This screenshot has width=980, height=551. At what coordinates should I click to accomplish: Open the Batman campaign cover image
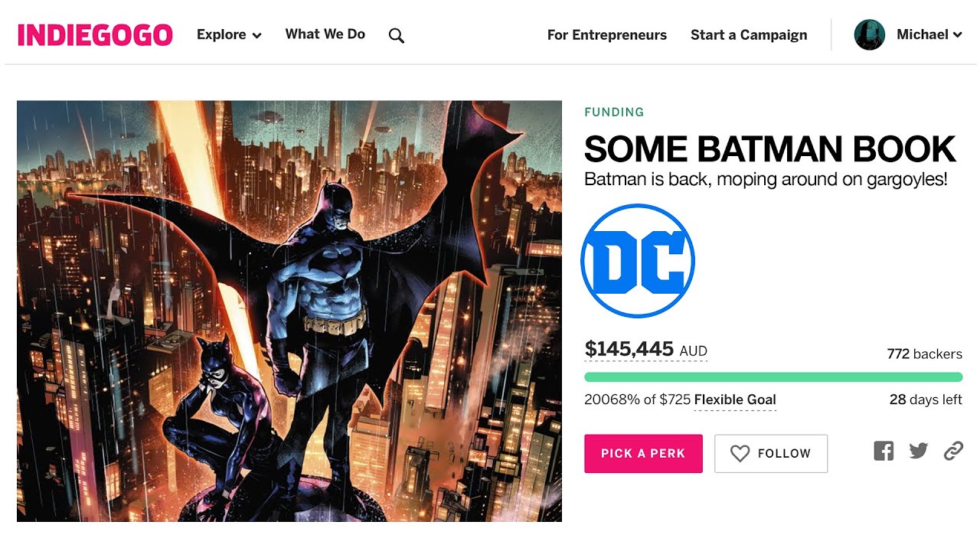(289, 311)
